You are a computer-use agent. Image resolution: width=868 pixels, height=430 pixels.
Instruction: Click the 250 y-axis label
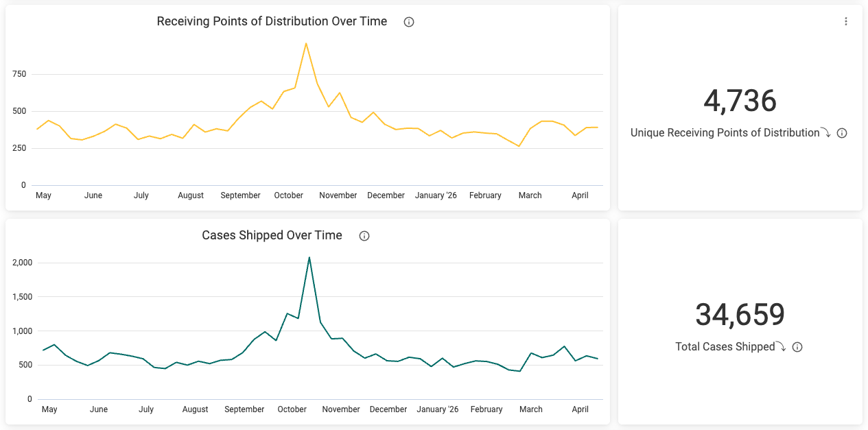20,148
